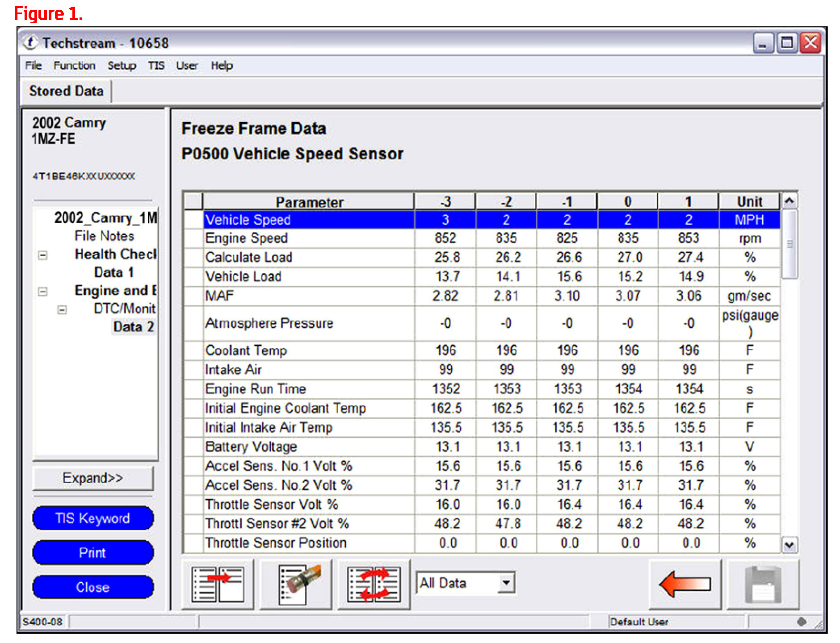Maximize the Techstream window
The height and width of the screenshot is (643, 840).
coord(787,43)
